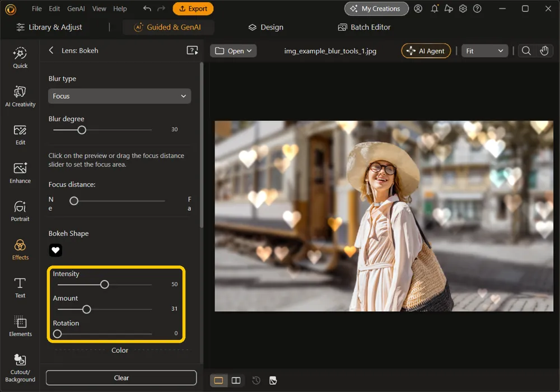Go back from Lens: Bokeh panel
Viewport: 560px width, 392px height.
coord(51,50)
